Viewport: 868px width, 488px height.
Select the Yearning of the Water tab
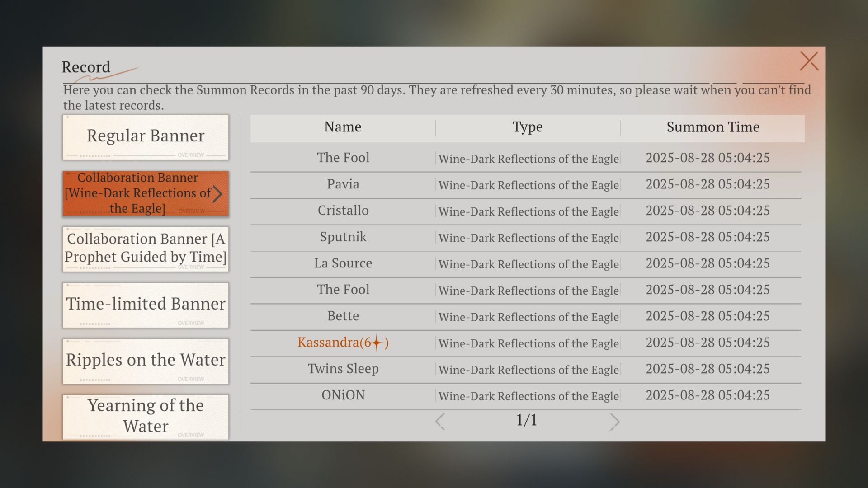146,416
